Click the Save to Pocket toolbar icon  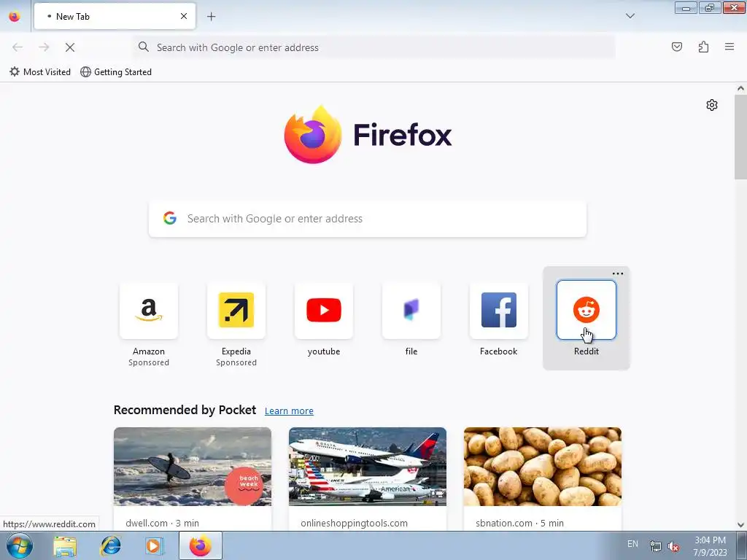click(x=677, y=47)
